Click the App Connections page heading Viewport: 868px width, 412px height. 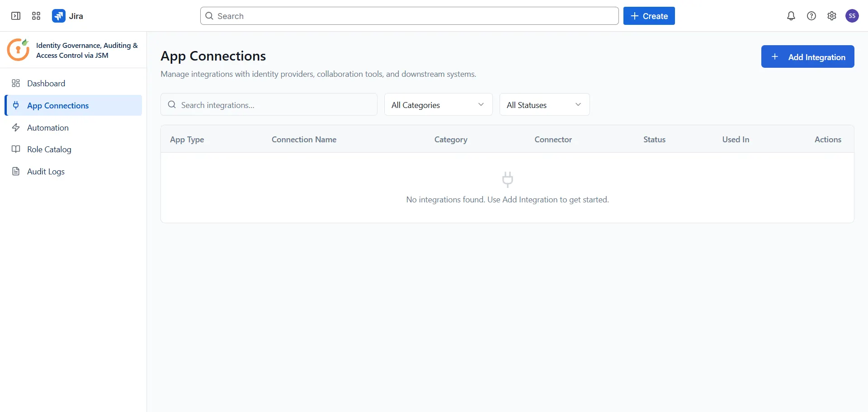(213, 56)
